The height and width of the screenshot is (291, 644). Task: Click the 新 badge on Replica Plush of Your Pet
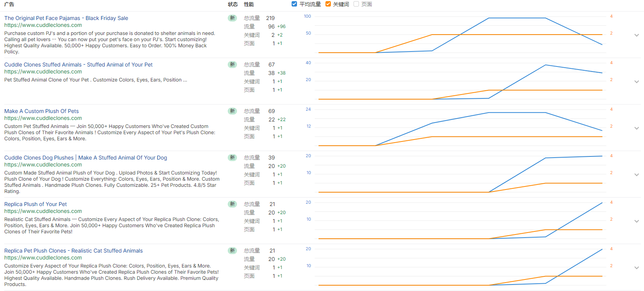pos(232,204)
